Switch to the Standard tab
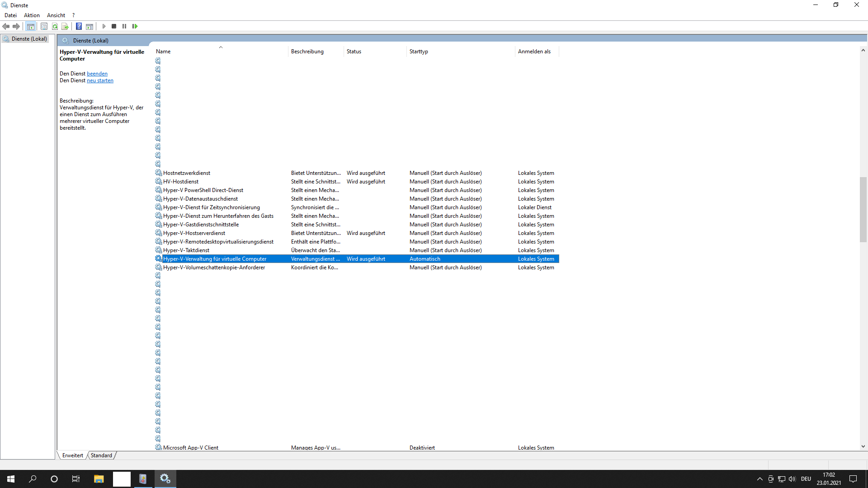This screenshot has height=488, width=868. pyautogui.click(x=101, y=455)
